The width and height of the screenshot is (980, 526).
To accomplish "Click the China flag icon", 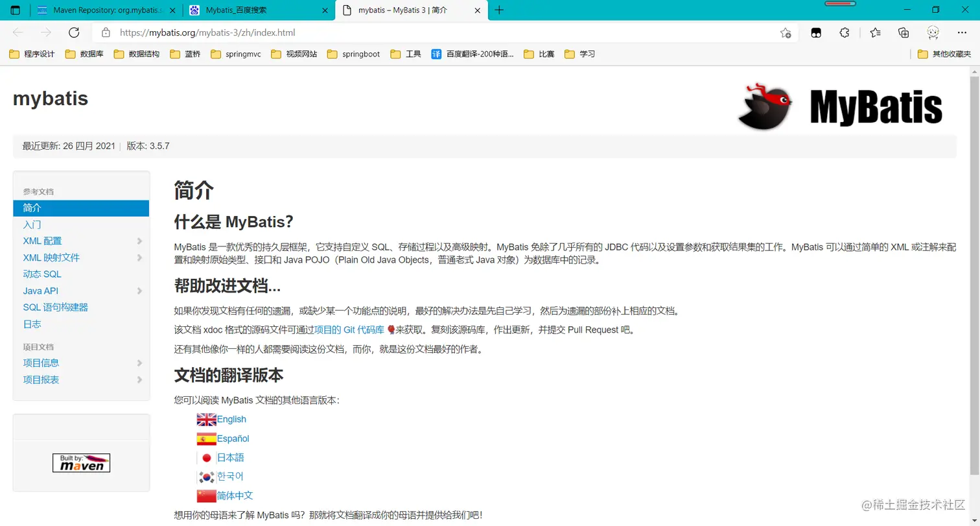I will (207, 496).
